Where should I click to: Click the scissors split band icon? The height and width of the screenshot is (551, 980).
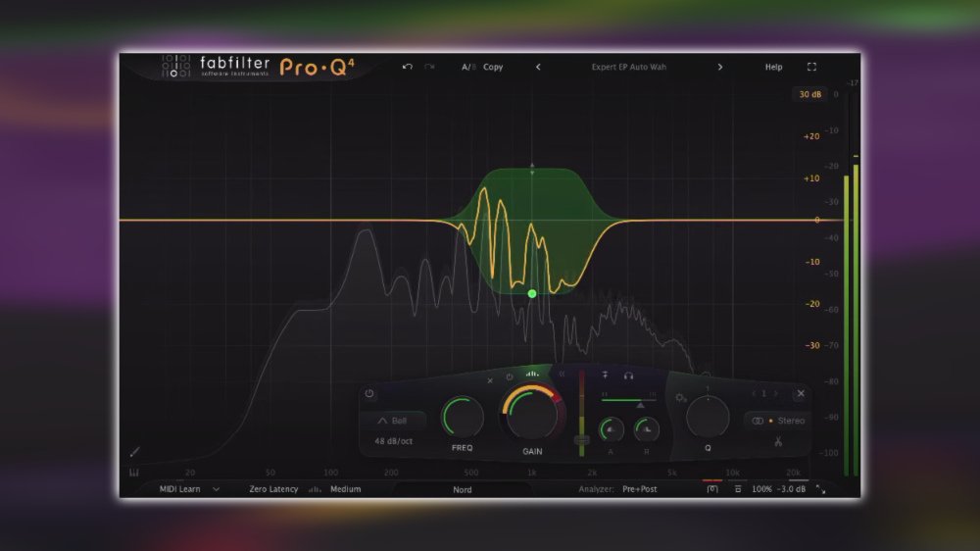[x=778, y=441]
